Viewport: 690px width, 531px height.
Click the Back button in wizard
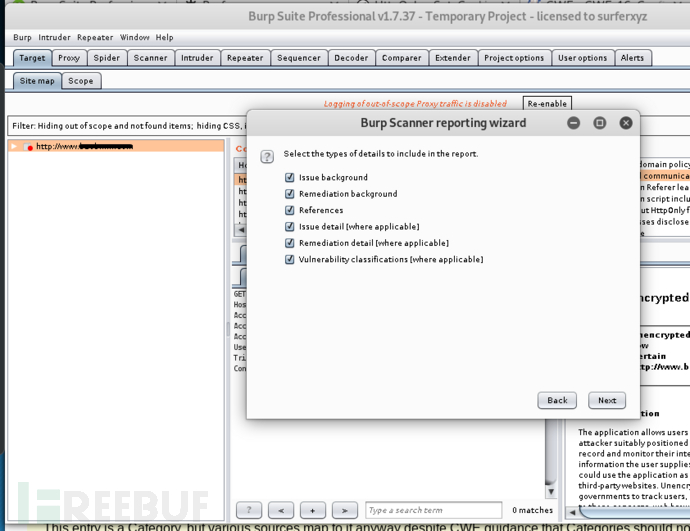(x=557, y=400)
